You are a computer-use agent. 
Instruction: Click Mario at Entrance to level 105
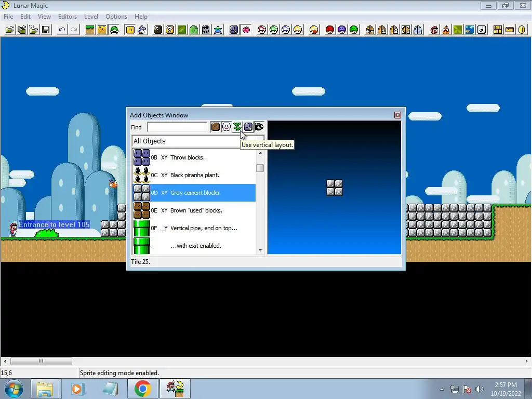pyautogui.click(x=13, y=230)
